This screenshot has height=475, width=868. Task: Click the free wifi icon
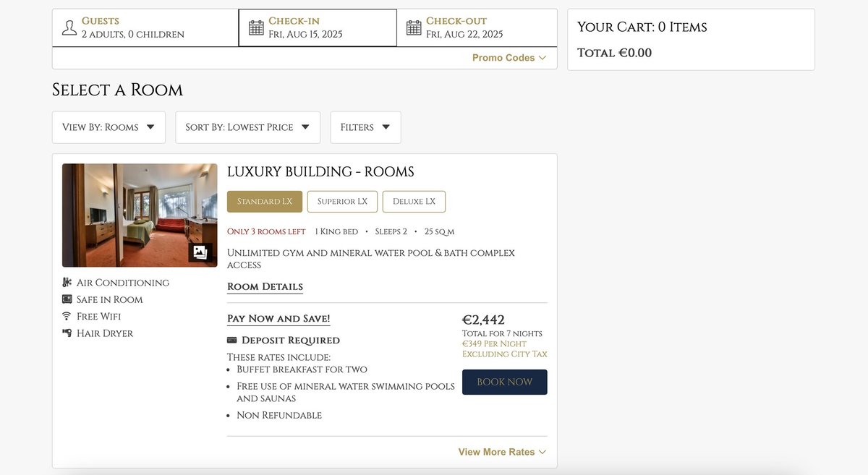pos(67,316)
